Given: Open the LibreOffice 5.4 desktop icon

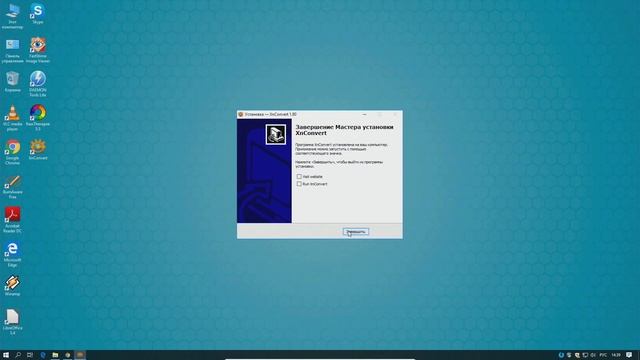Looking at the screenshot, I should [x=12, y=322].
